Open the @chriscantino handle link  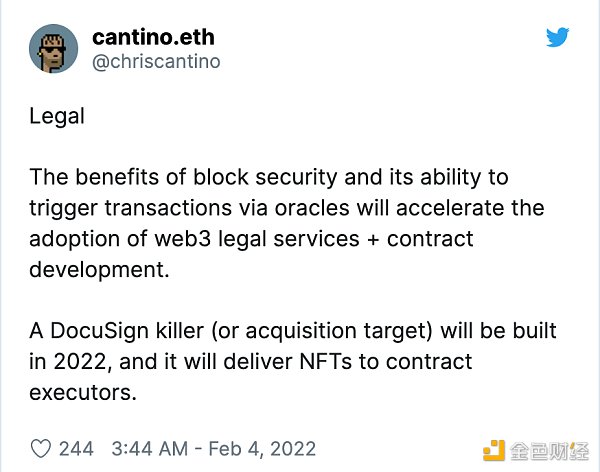pos(156,61)
